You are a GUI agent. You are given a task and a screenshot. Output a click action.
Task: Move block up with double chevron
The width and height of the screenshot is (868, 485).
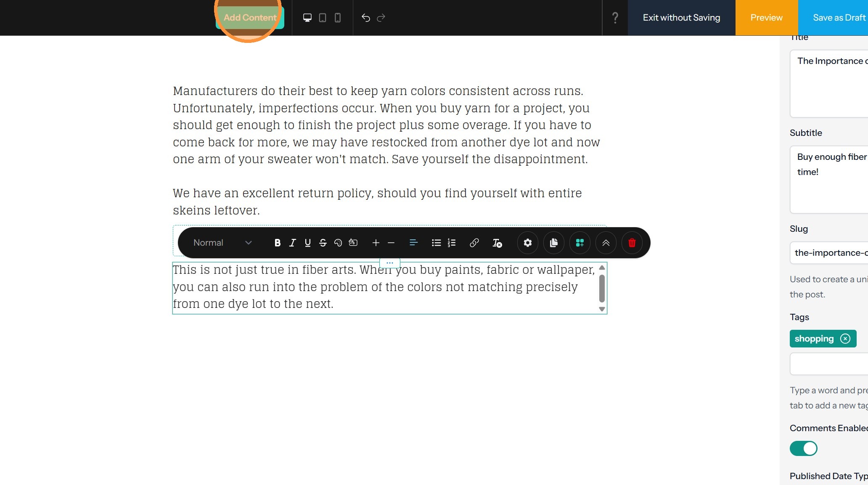point(606,243)
